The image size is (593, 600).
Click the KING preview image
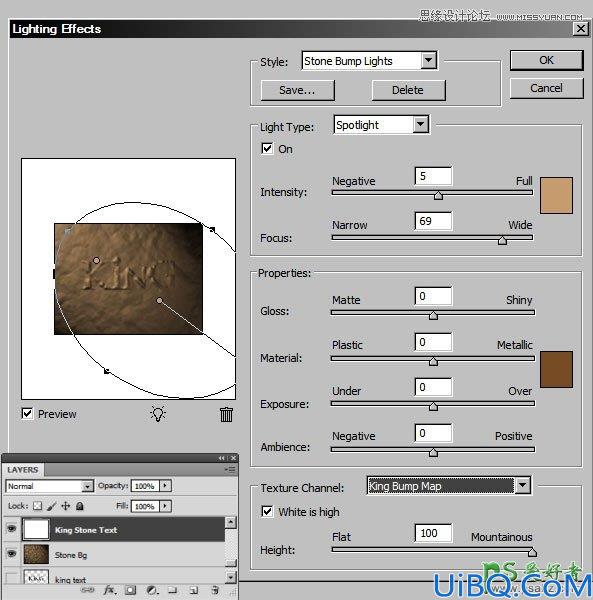coord(129,279)
